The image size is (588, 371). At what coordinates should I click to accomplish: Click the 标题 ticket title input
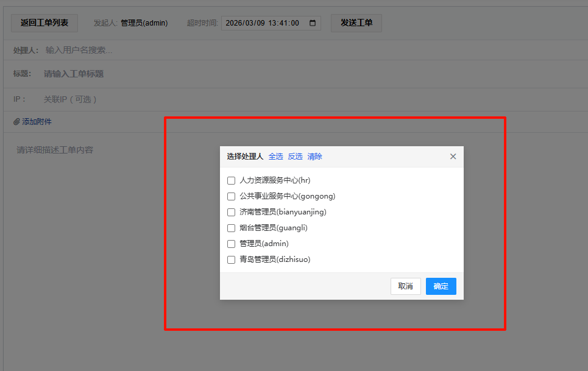pos(183,74)
